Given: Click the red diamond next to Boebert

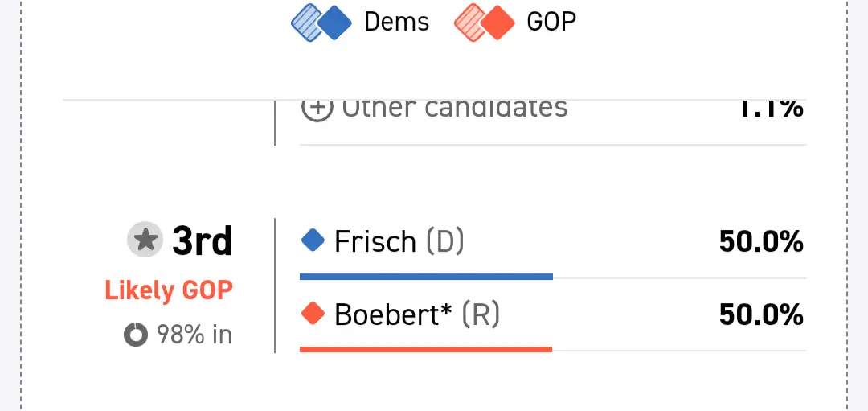Looking at the screenshot, I should pyautogui.click(x=313, y=313).
